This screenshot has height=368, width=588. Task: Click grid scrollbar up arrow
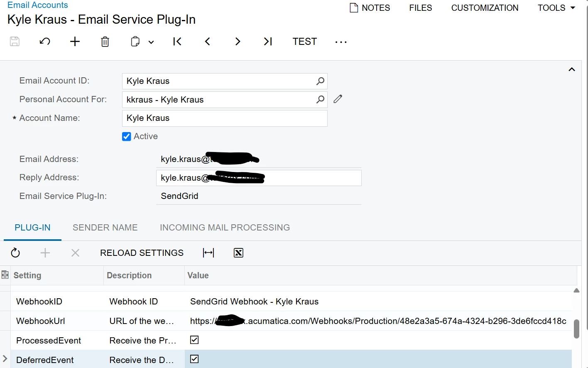coord(576,290)
